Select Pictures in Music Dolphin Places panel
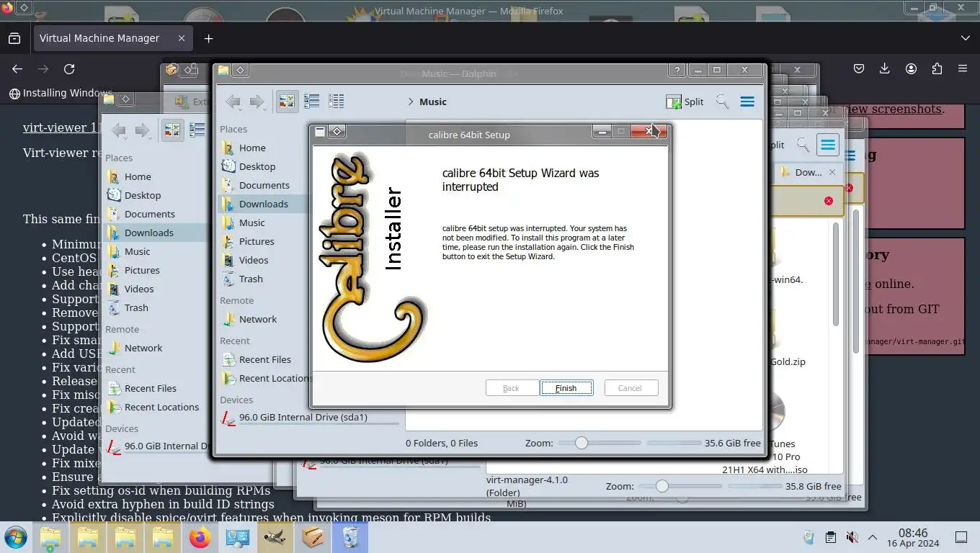 coord(257,241)
